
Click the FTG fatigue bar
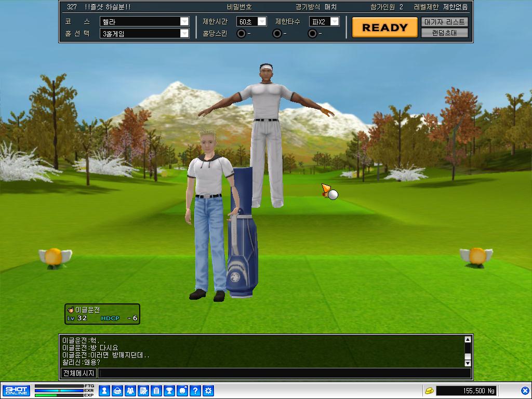click(59, 386)
